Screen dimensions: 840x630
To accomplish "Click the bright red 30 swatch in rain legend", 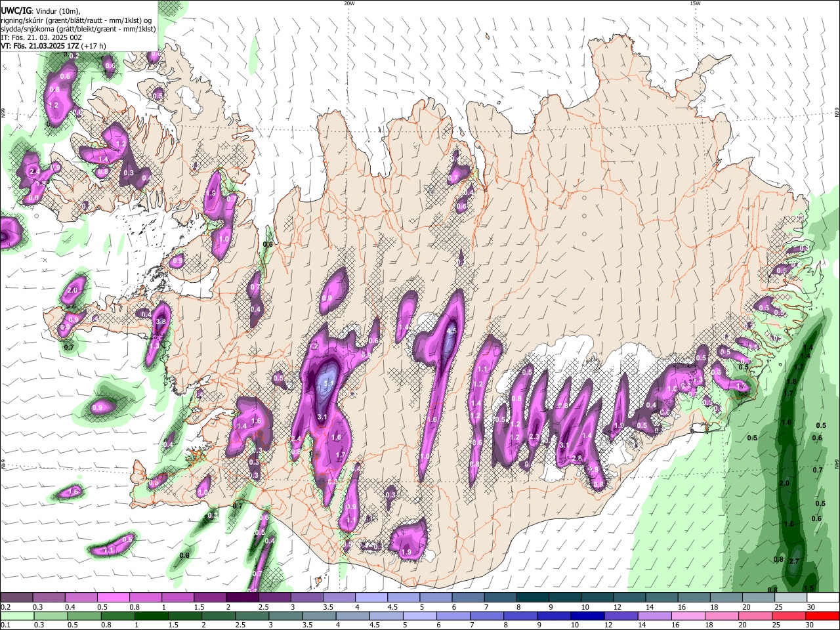I will 823,616.
